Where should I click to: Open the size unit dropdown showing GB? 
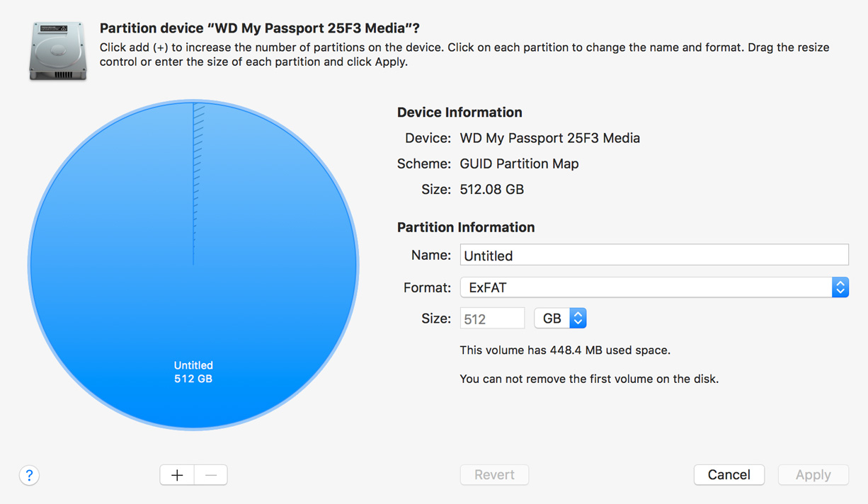pyautogui.click(x=559, y=317)
